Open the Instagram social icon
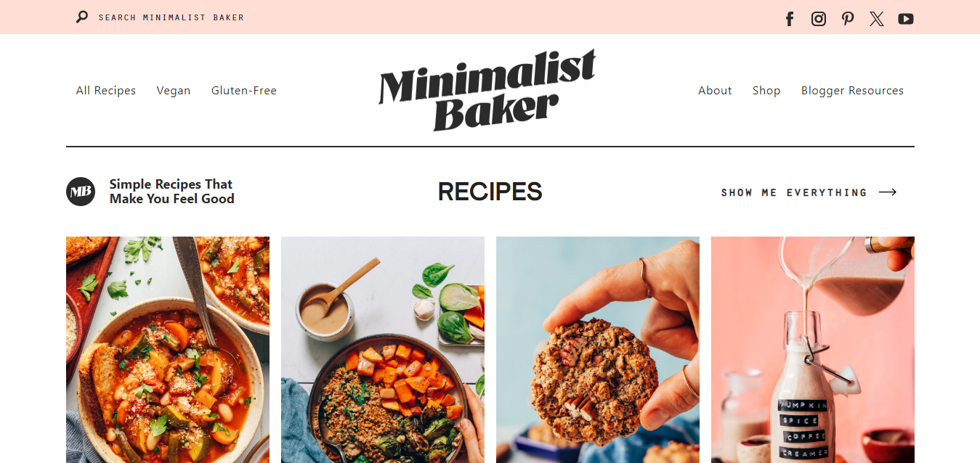980x463 pixels. (x=819, y=19)
